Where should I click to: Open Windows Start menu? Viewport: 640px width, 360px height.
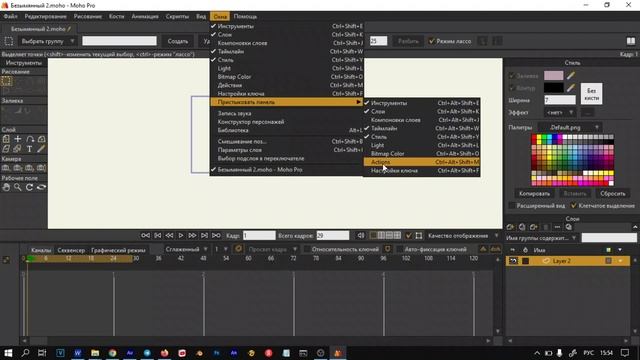tap(8, 353)
